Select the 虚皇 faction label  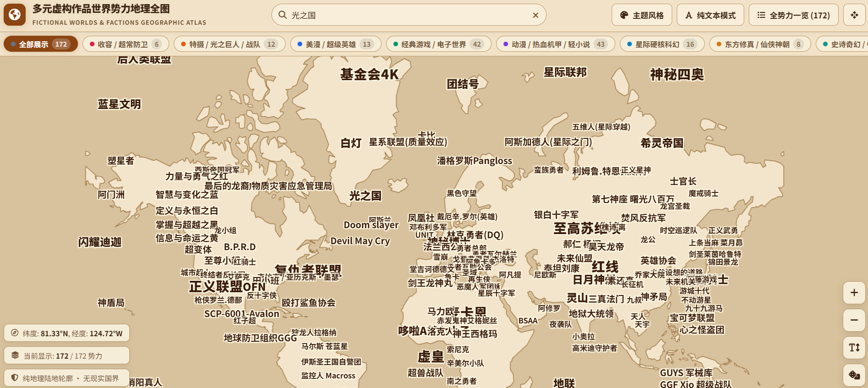pyautogui.click(x=431, y=357)
